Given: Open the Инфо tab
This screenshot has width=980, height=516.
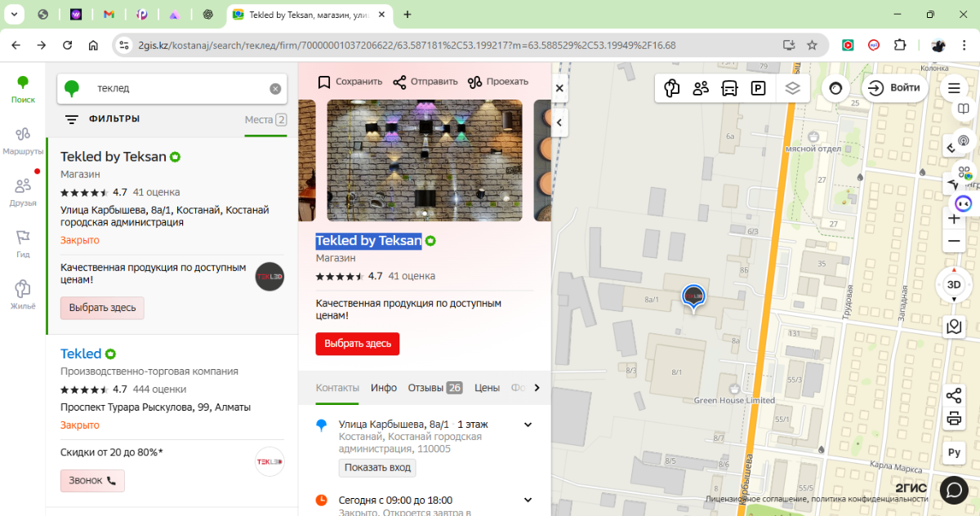Looking at the screenshot, I should [384, 388].
